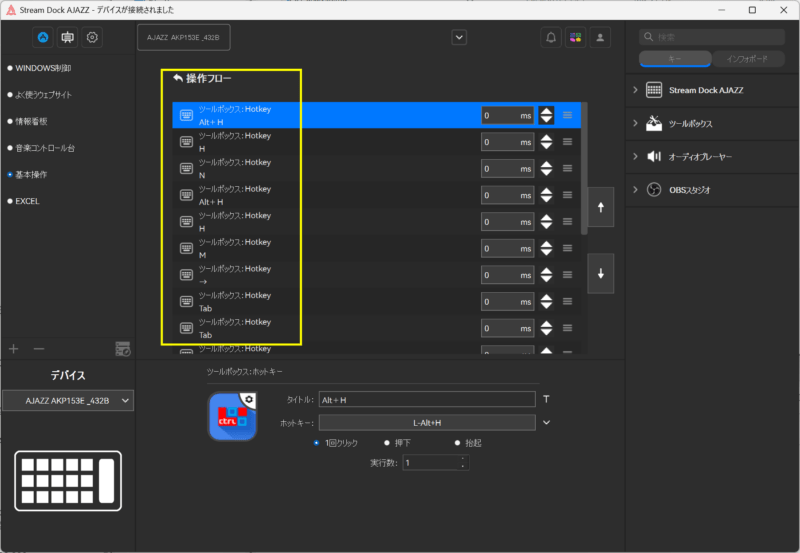Click the AJAZZ AKP153E_432B device tab at top
Image resolution: width=800 pixels, height=553 pixels.
pos(184,37)
